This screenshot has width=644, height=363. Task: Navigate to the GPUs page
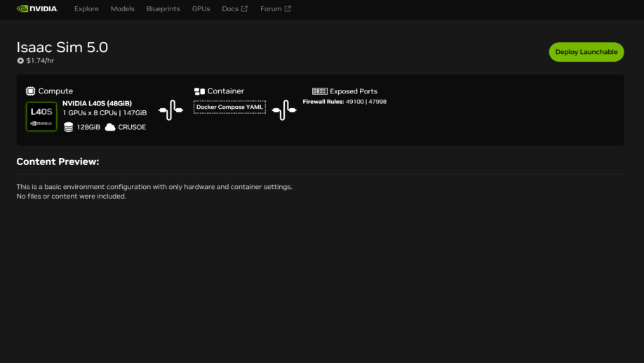pyautogui.click(x=201, y=8)
